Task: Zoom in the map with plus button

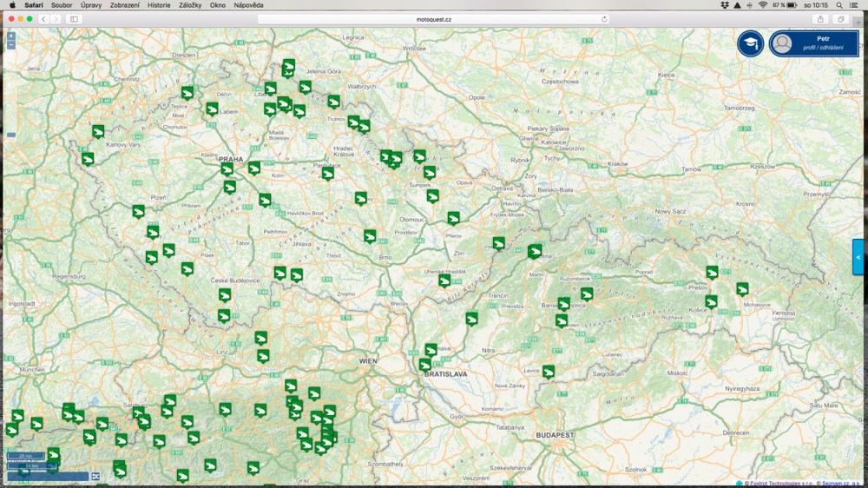Action: click(x=10, y=36)
